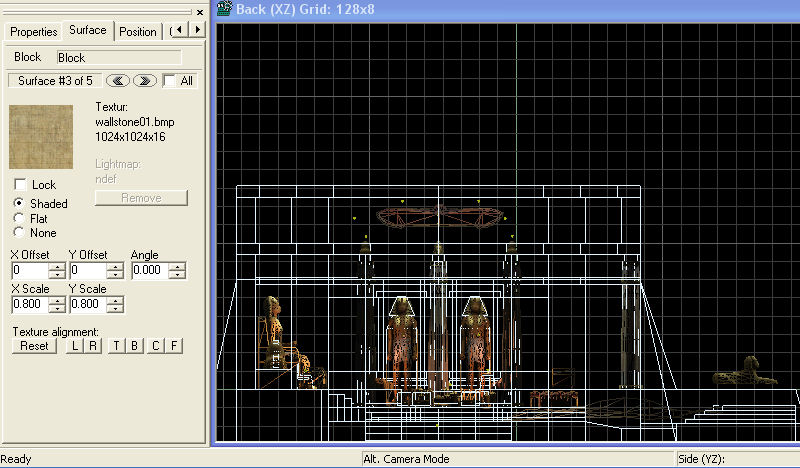Align texture left with L button
This screenshot has height=468, width=800.
pyautogui.click(x=76, y=346)
